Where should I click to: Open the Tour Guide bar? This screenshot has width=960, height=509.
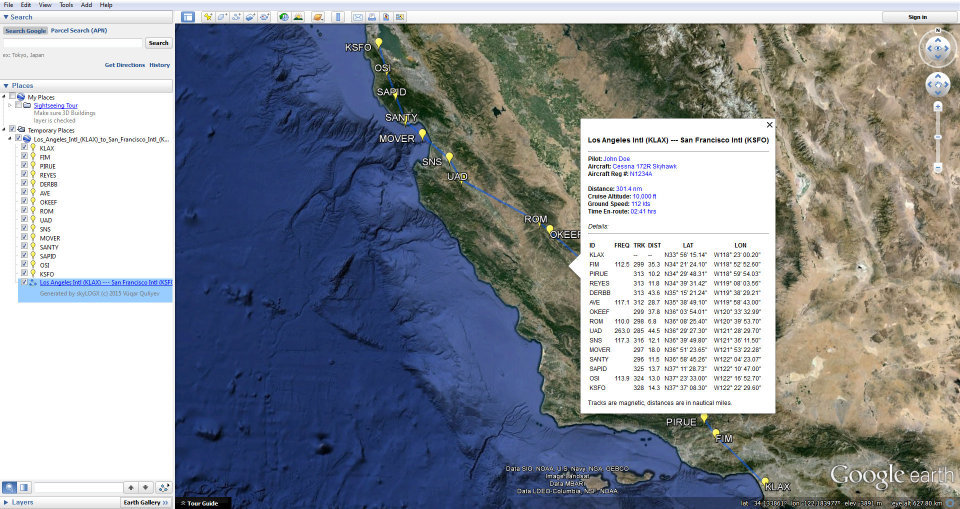203,503
